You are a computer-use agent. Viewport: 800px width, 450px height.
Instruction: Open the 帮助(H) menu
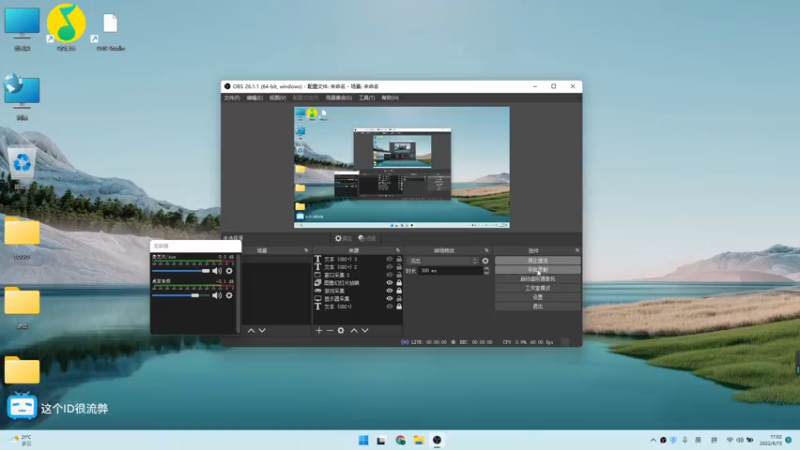390,97
